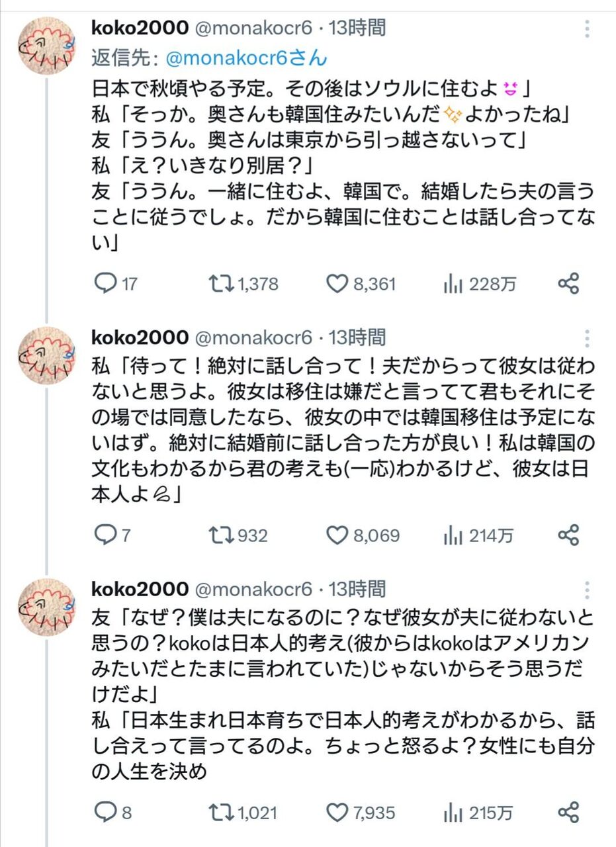The image size is (616, 847).
Task: Share the first tweet
Action: point(568,284)
